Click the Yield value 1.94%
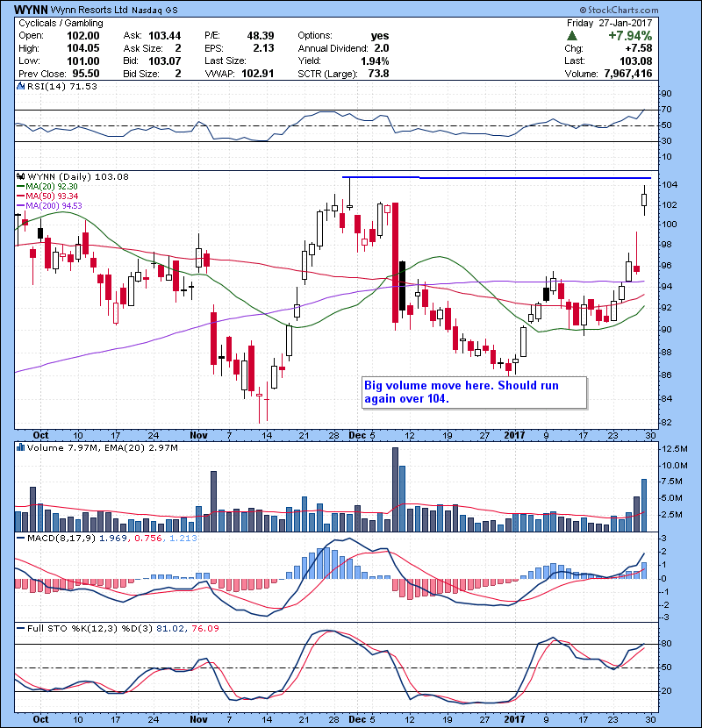702x728 pixels. pos(375,61)
